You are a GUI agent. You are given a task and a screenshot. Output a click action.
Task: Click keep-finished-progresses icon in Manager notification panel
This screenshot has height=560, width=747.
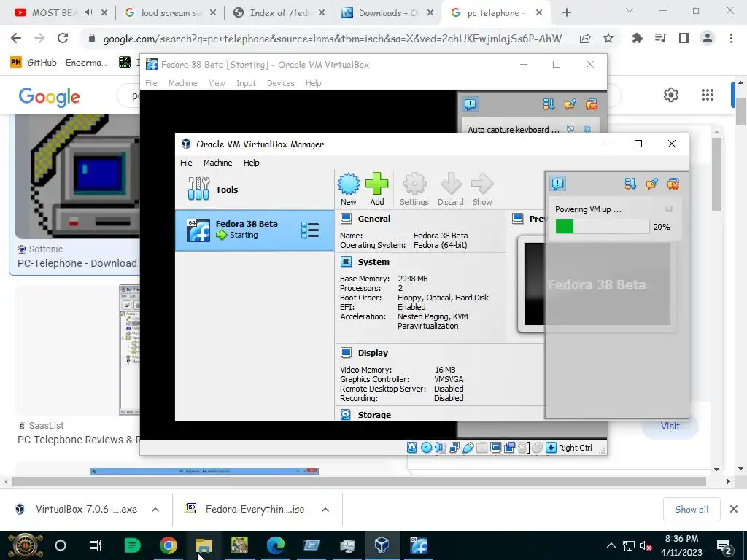tap(651, 184)
